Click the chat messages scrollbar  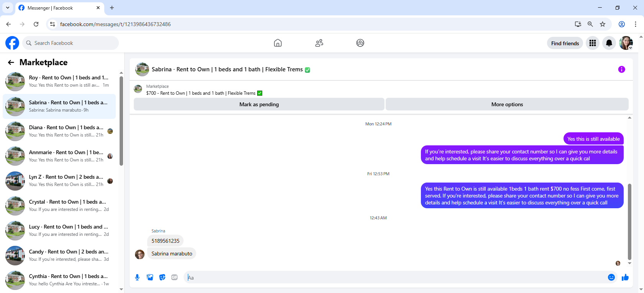click(x=629, y=221)
